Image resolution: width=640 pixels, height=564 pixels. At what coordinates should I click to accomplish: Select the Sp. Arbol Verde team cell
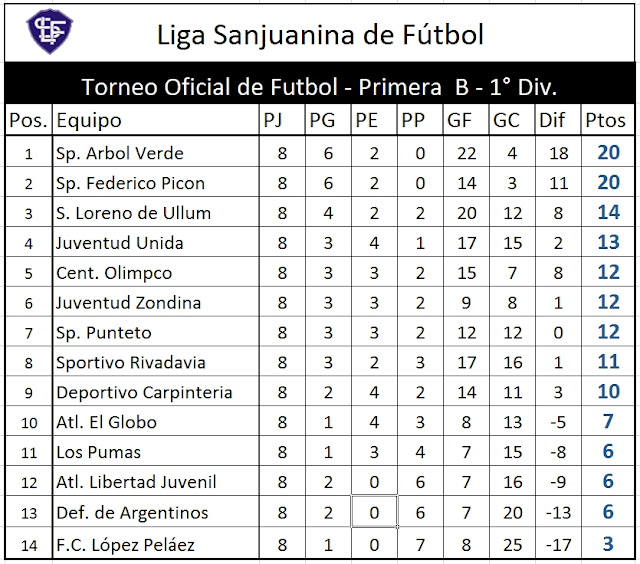coord(156,153)
